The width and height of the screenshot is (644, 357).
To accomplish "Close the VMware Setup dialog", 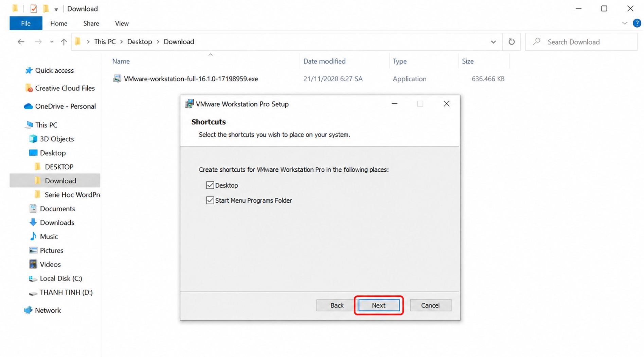I will tap(447, 104).
